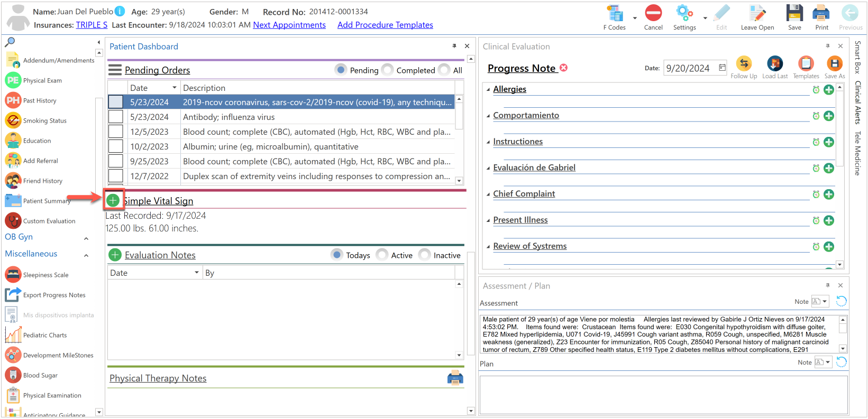Click the Save As icon
868x419 pixels.
834,63
